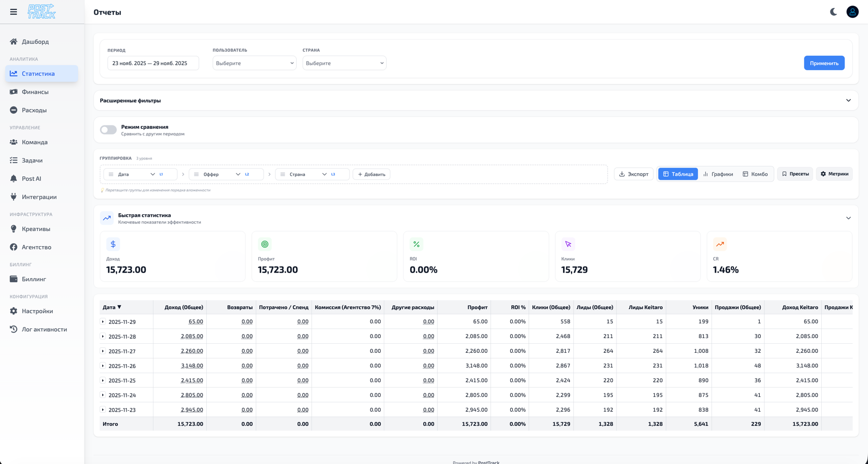Click the Применить button
The width and height of the screenshot is (868, 464).
[824, 63]
